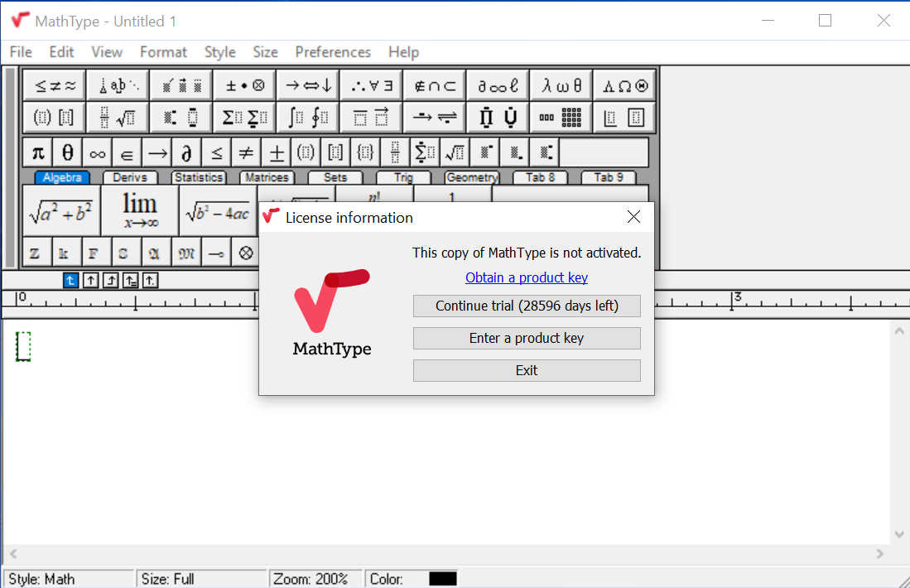Click the Zoom: 200% status bar field

315,579
